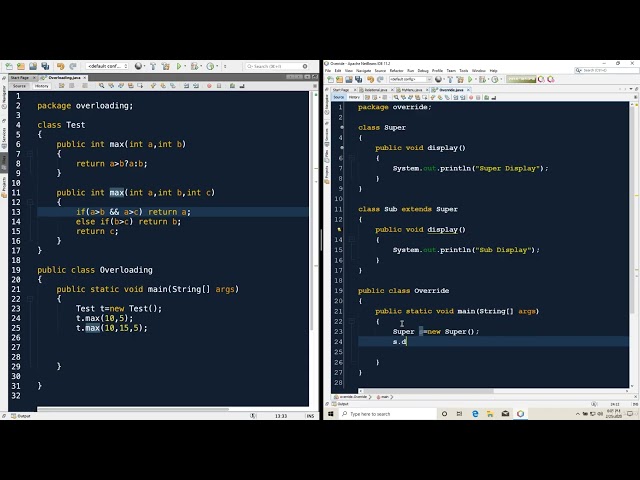
Task: Switch to Source view in Override window
Action: click(338, 98)
